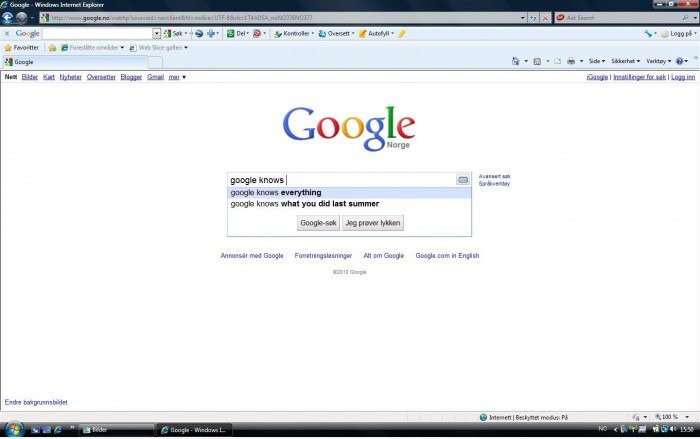Viewport: 700px width, 439px height.
Task: Click the red popup blocker icon
Action: [x=258, y=33]
